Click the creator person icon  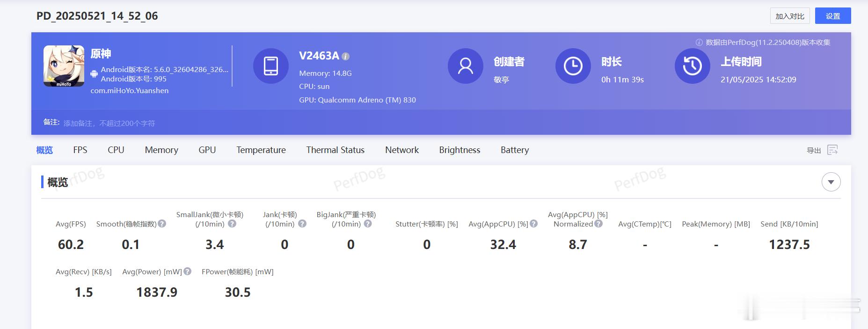pyautogui.click(x=466, y=66)
